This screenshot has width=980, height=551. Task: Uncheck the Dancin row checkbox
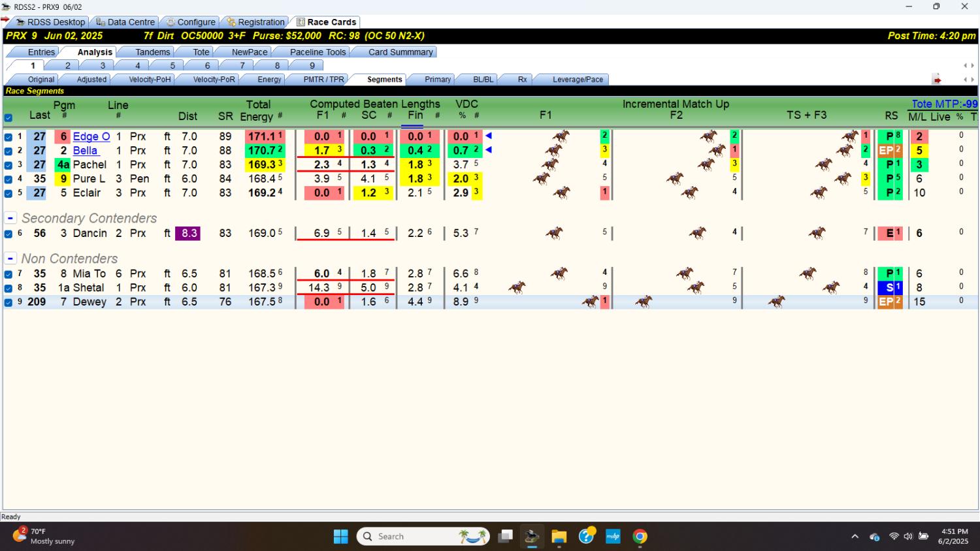(8, 234)
